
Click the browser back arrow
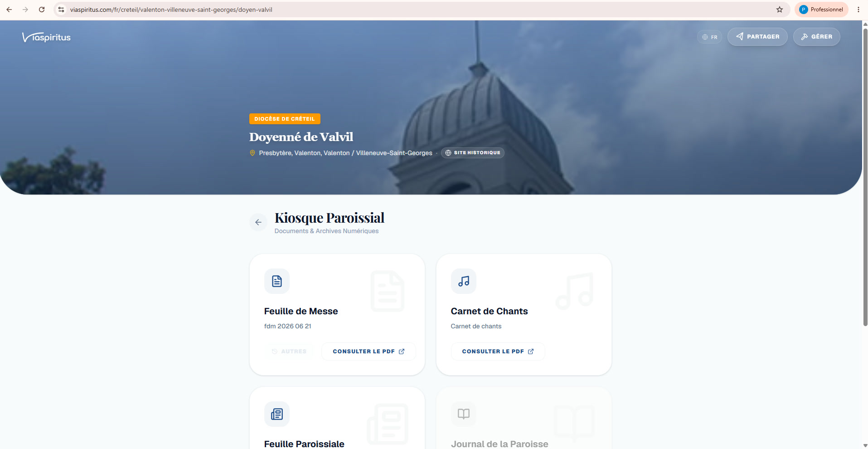(9, 10)
